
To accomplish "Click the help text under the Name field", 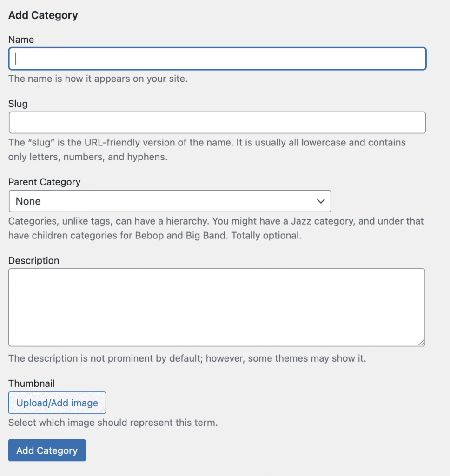I will pyautogui.click(x=98, y=79).
